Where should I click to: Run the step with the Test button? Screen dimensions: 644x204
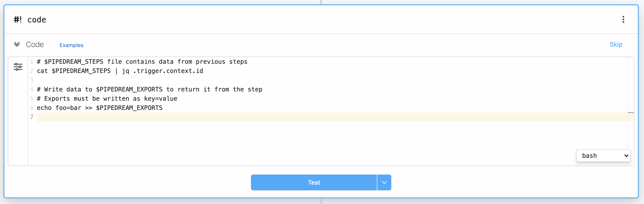pos(314,182)
